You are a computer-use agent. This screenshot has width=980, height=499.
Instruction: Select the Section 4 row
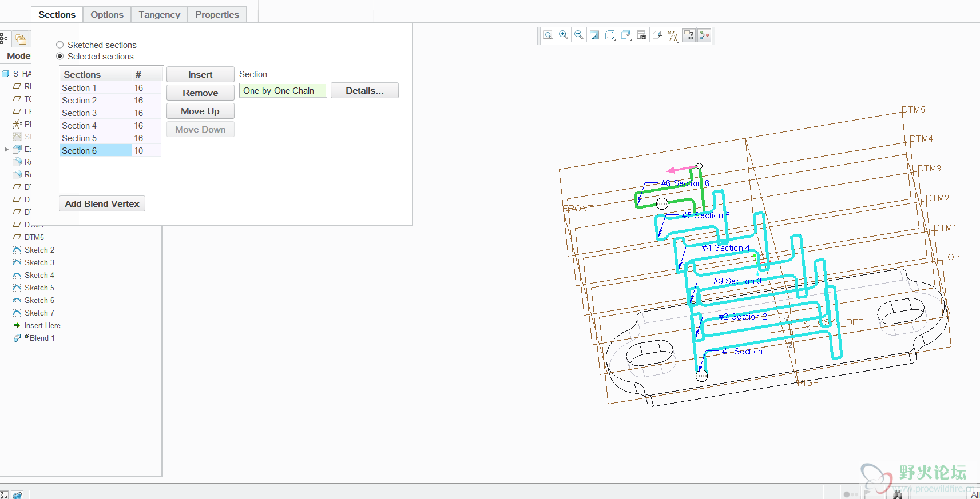point(110,125)
